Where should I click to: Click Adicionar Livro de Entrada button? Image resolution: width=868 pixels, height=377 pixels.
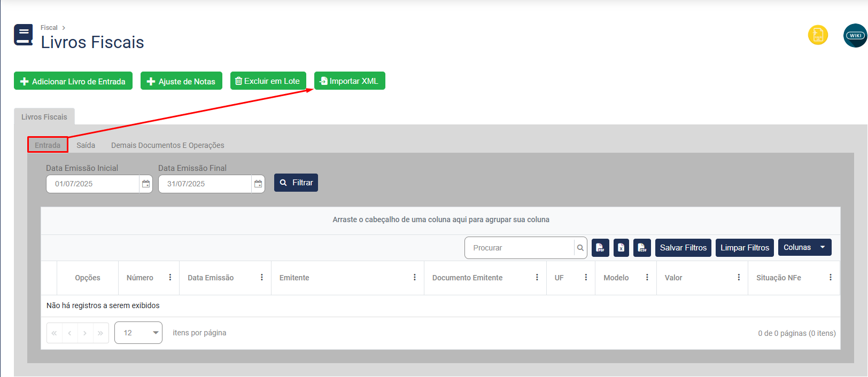[73, 81]
